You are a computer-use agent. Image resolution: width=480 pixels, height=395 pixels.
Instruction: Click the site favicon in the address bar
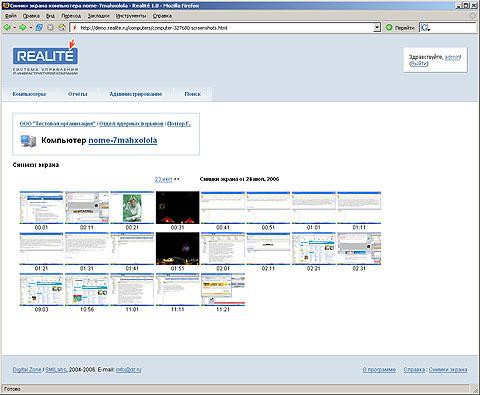tap(75, 28)
